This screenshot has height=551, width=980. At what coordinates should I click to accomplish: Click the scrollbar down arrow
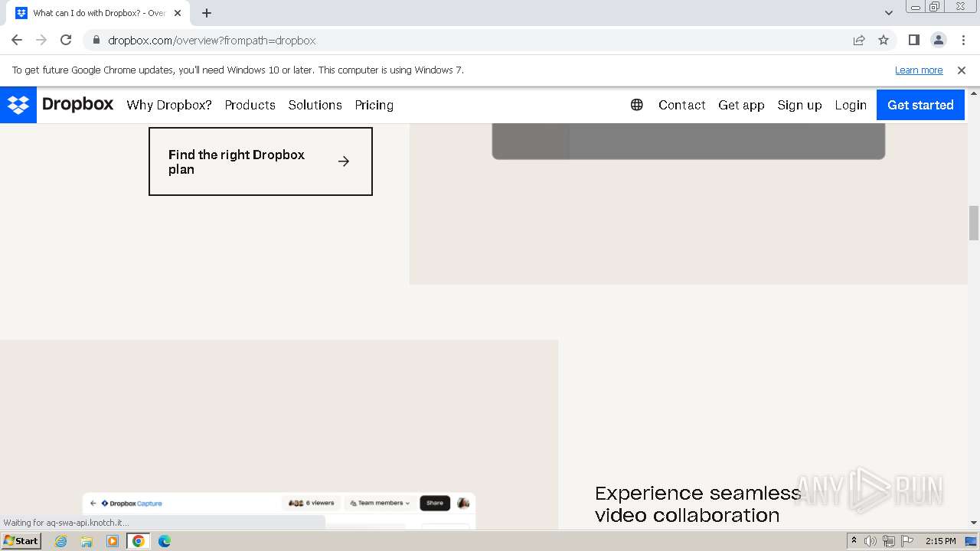pyautogui.click(x=974, y=523)
